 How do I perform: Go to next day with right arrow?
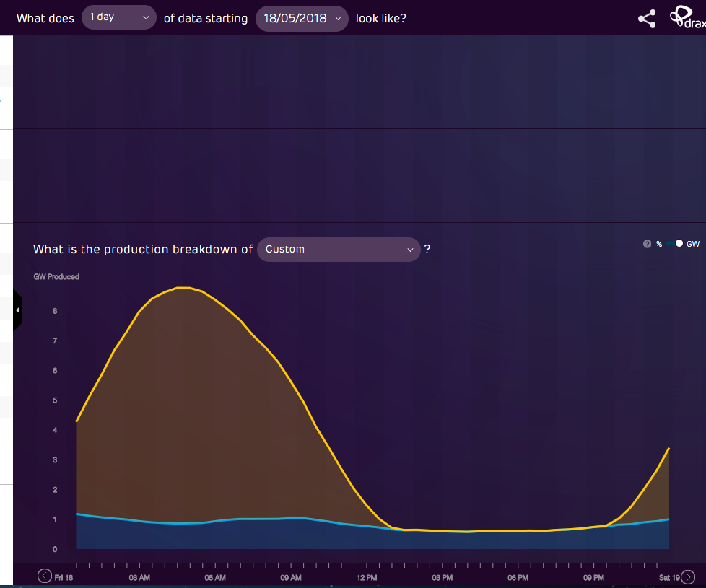tap(688, 576)
